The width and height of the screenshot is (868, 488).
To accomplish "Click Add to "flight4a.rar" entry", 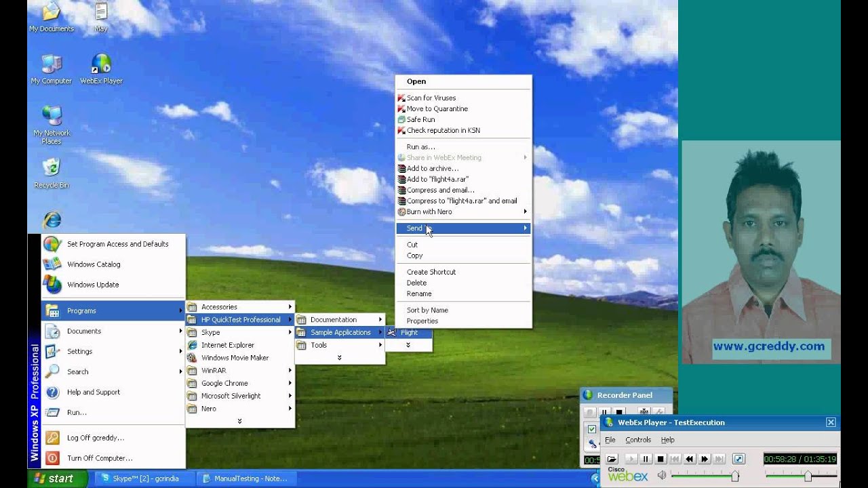I will click(463, 179).
